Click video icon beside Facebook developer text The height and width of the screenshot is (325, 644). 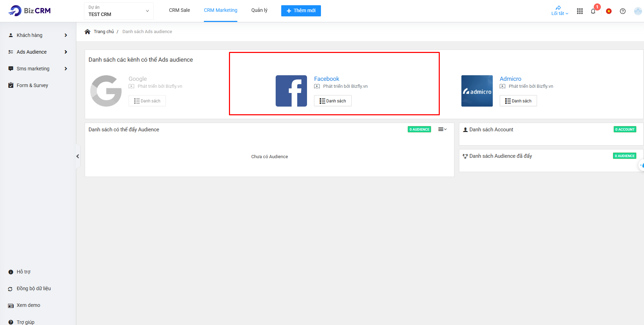click(317, 86)
